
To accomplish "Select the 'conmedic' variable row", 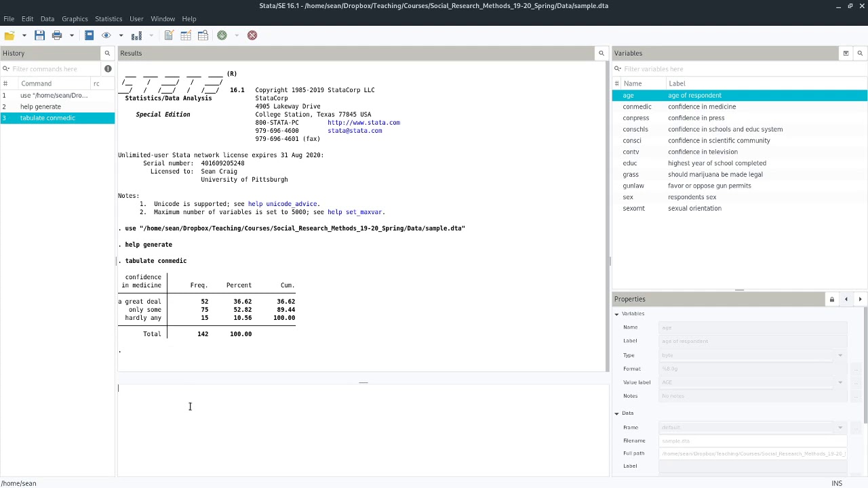I will [739, 106].
